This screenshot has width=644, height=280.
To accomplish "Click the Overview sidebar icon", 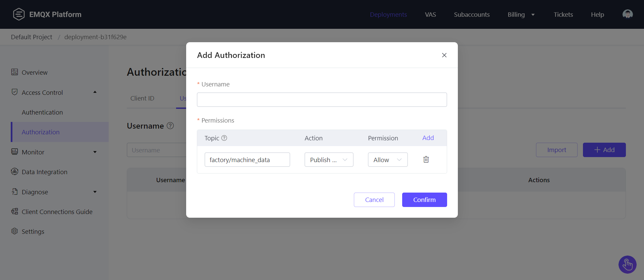I will pos(14,72).
